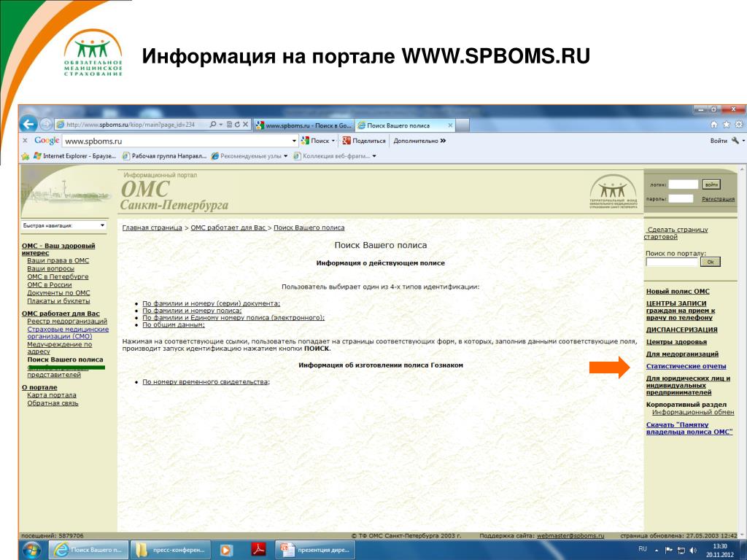Click 'Сделать страницу стартовой' link
The image size is (747, 560).
click(676, 233)
